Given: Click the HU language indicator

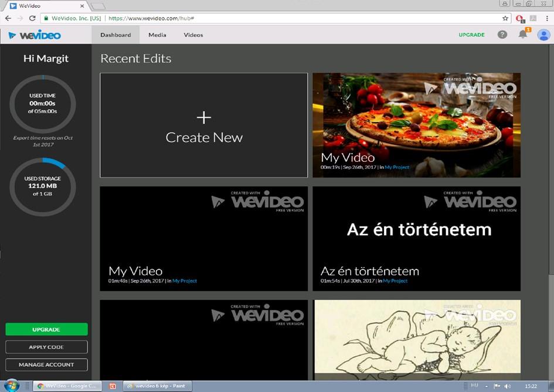Looking at the screenshot, I should pyautogui.click(x=474, y=386).
